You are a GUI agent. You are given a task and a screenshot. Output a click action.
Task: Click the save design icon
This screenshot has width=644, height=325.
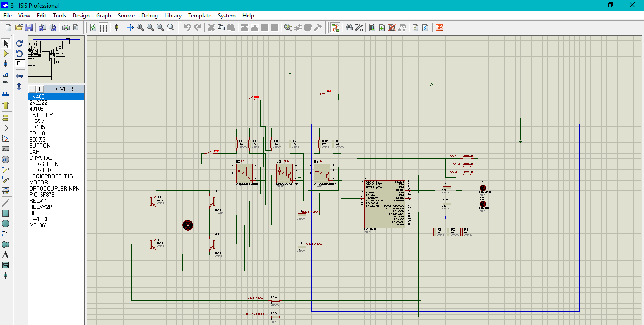click(x=29, y=27)
